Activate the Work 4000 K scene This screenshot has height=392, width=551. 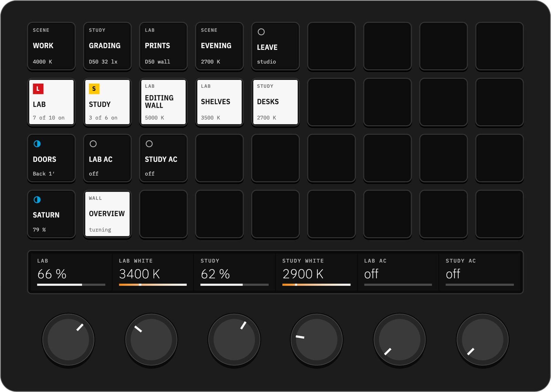coord(51,46)
